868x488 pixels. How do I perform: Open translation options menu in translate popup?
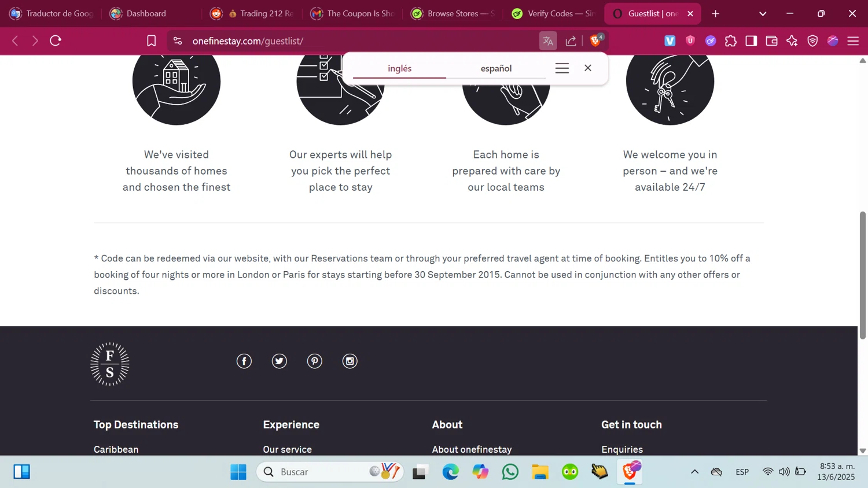(562, 68)
